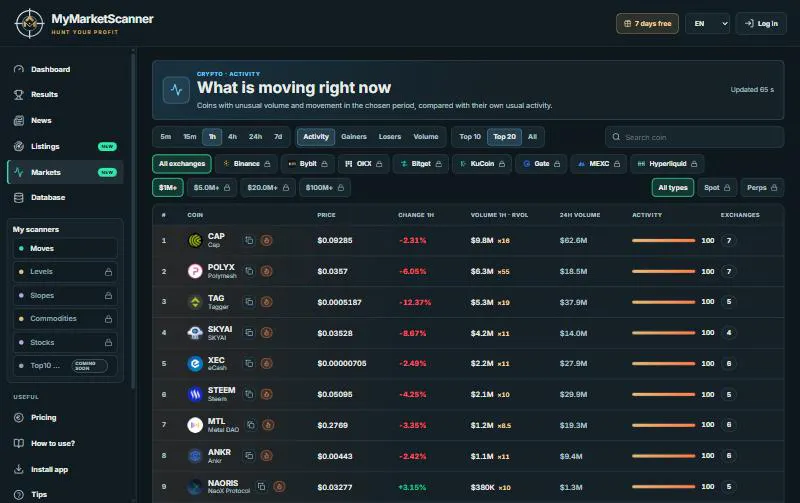This screenshot has height=503, width=800.
Task: Click the POLYX coin logo
Action: coord(195,271)
